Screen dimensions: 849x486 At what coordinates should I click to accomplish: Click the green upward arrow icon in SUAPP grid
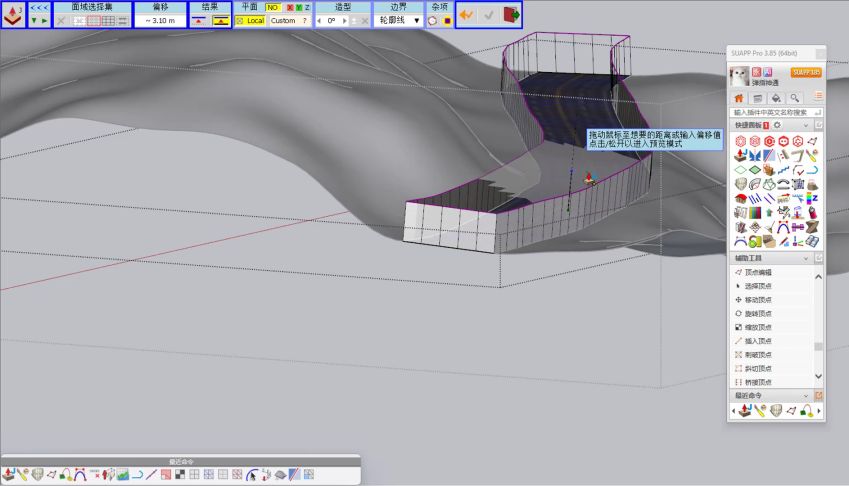click(x=769, y=213)
